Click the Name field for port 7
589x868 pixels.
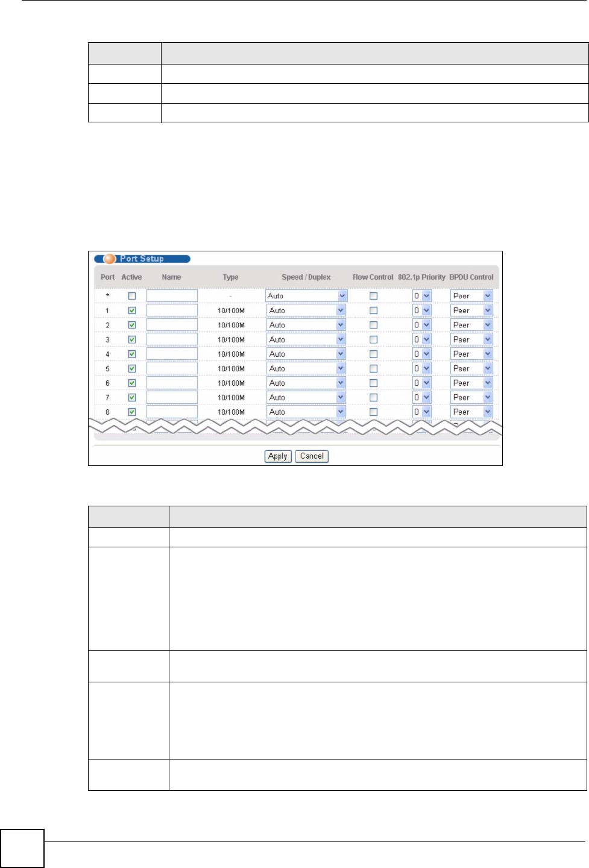pos(172,397)
